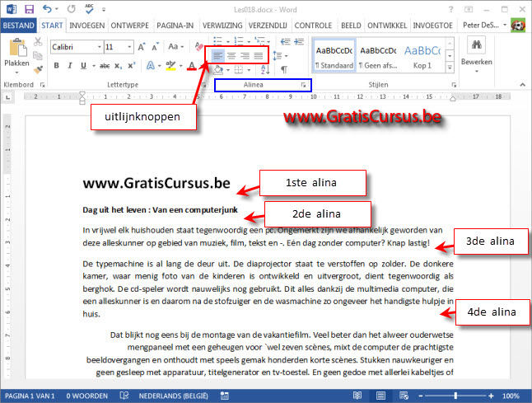The image size is (532, 403).
Task: Open the Klembord dialog launcher
Action: tap(42, 85)
